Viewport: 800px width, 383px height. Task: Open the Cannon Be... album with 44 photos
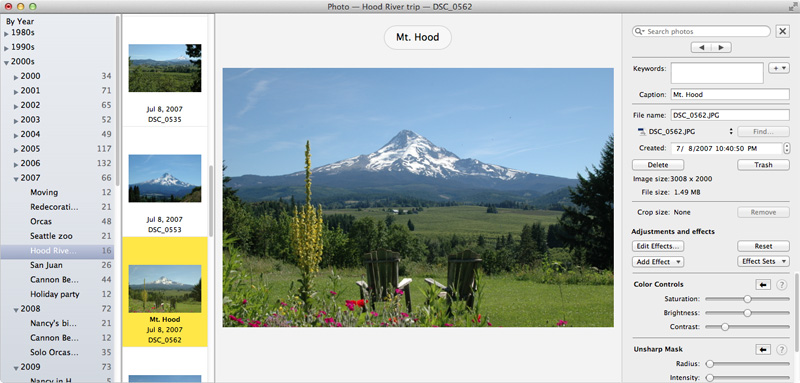(54, 279)
